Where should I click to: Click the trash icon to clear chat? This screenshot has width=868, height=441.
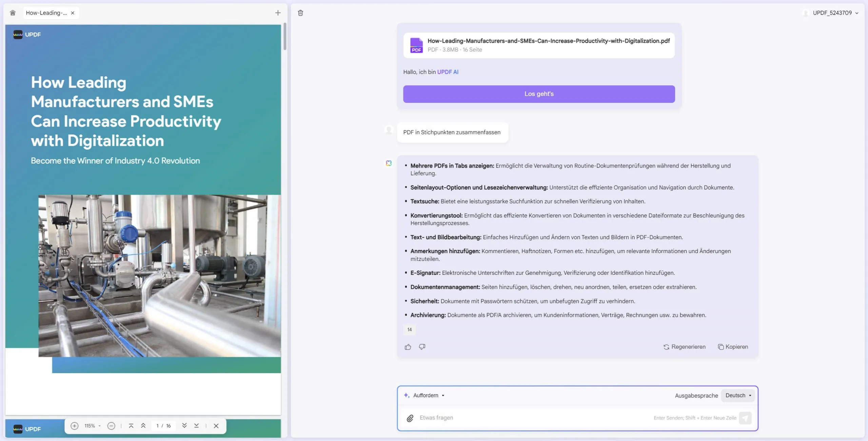tap(300, 13)
